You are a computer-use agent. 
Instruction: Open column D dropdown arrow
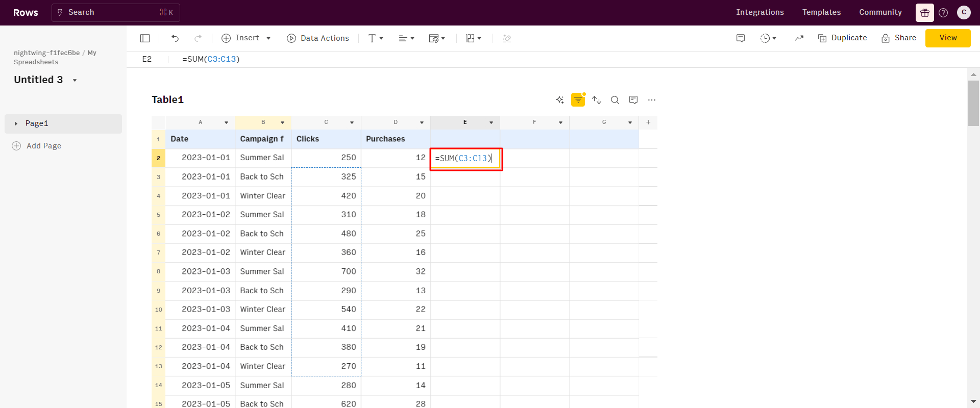pos(422,122)
